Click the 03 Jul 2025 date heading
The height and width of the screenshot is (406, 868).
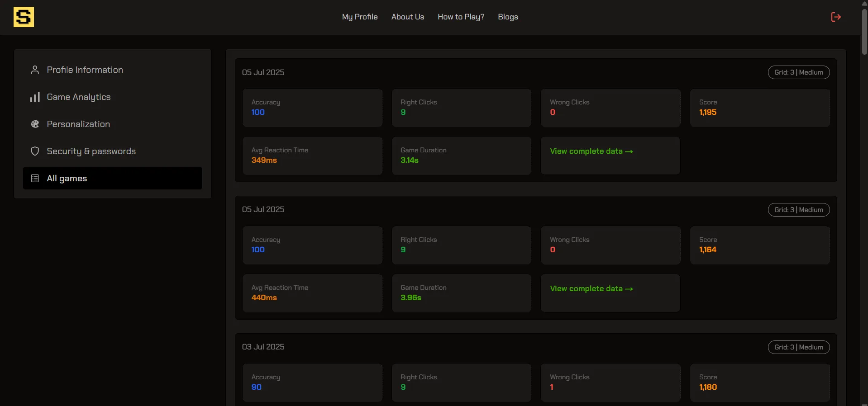(263, 347)
